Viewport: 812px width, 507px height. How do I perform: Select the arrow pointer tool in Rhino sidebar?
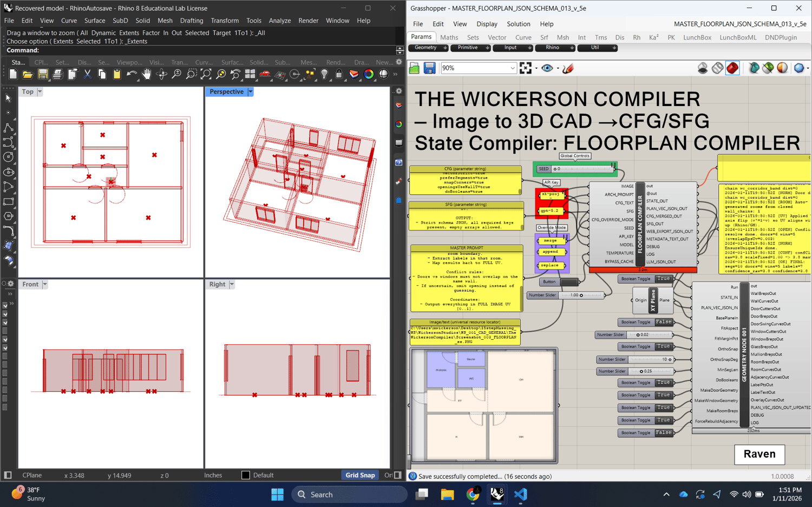[8, 98]
